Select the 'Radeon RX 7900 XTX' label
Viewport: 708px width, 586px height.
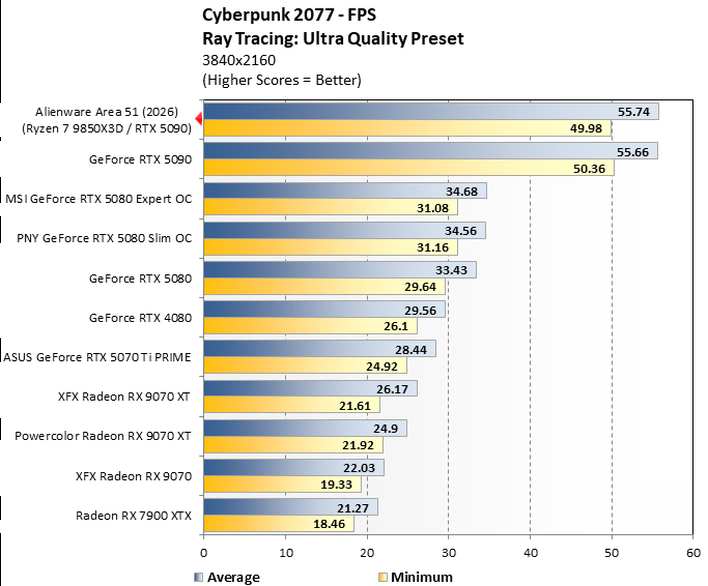click(x=134, y=515)
